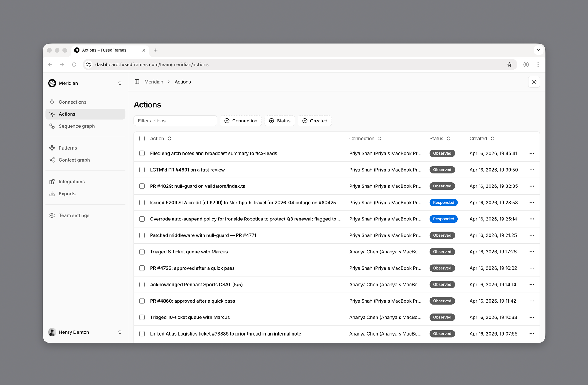Navigate to Patterns in sidebar
The image size is (588, 385).
(x=68, y=148)
